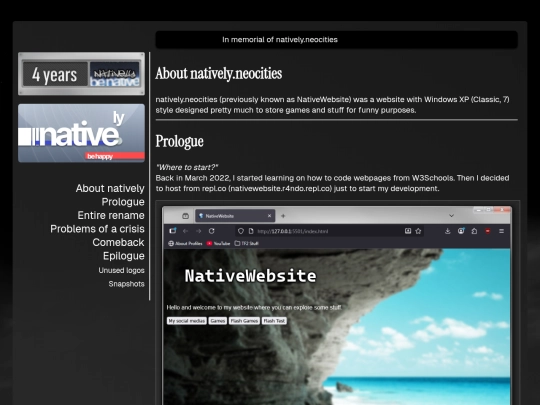Screen dimensions: 540x405
Task: Close the NativeWebsite tab with its X
Action: click(x=269, y=216)
